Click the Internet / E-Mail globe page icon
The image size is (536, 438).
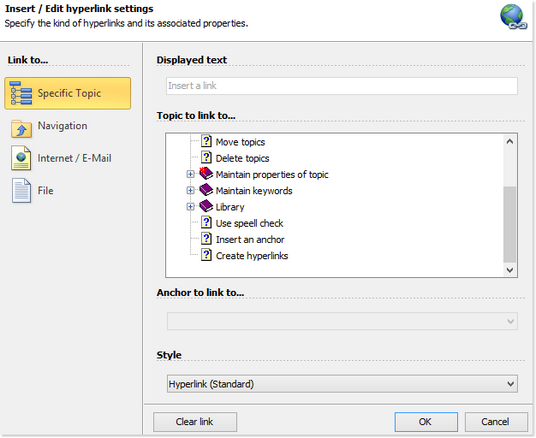(21, 158)
